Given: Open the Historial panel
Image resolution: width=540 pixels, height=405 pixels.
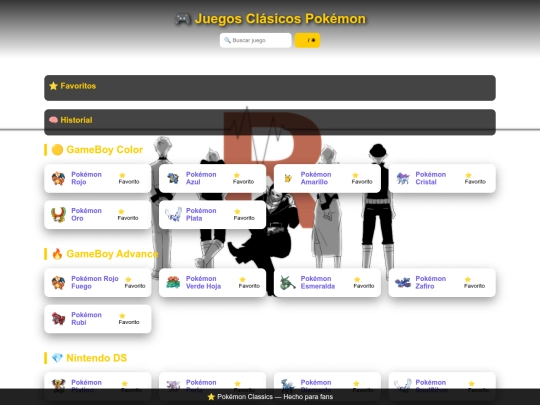Looking at the screenshot, I should point(270,122).
